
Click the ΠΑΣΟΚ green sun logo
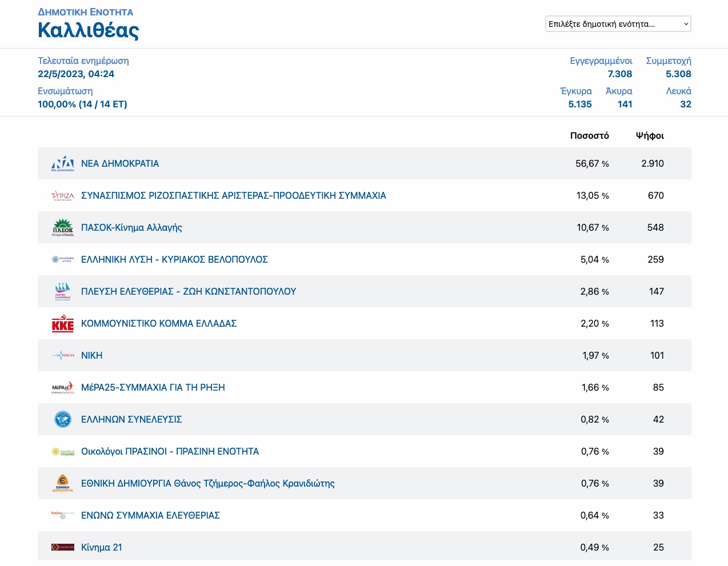pyautogui.click(x=63, y=227)
